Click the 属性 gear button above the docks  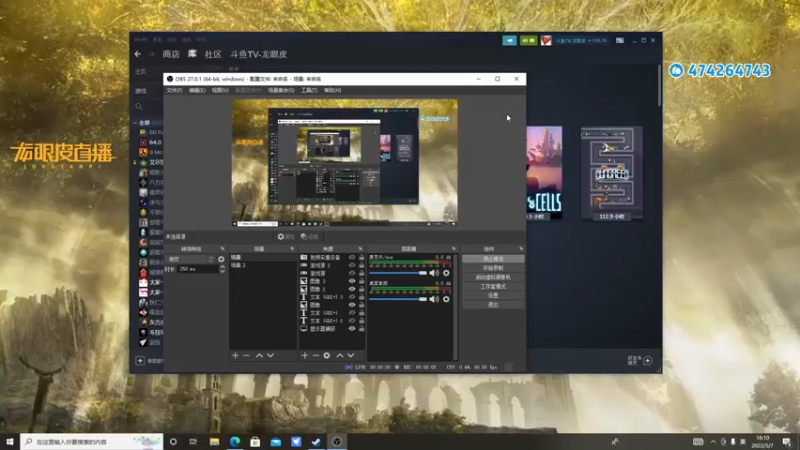point(286,237)
